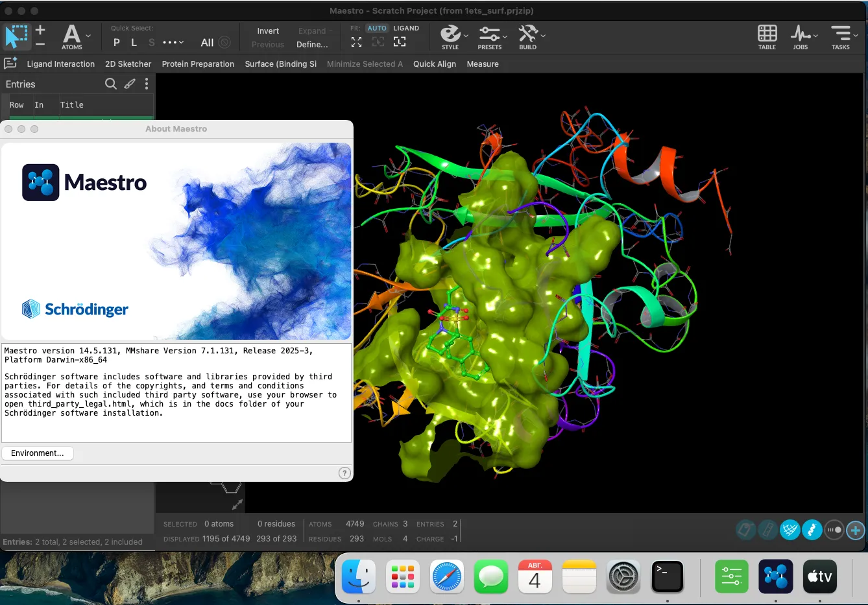Activate the rectangular selection tool

pyautogui.click(x=17, y=37)
